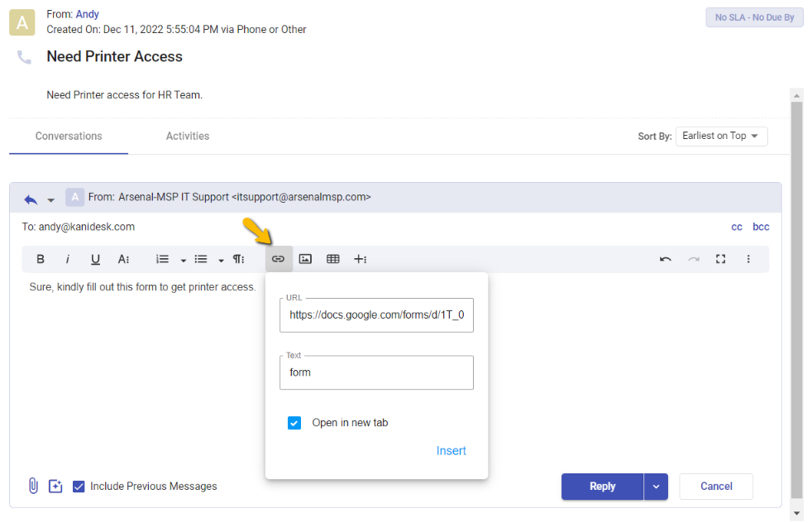Click the attach file paperclip icon

pyautogui.click(x=33, y=486)
